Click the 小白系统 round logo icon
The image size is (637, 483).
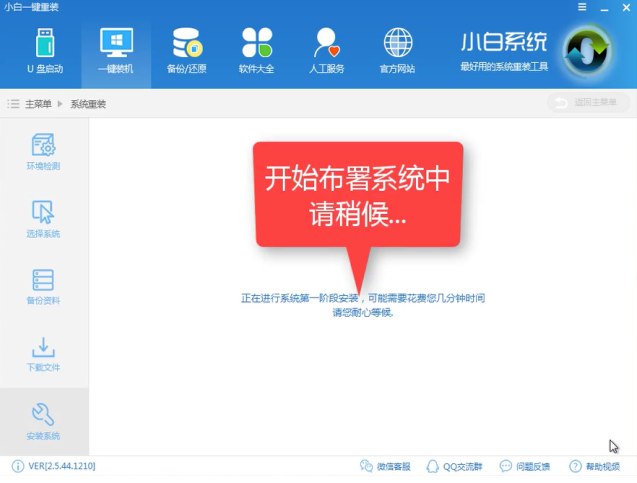pos(587,51)
